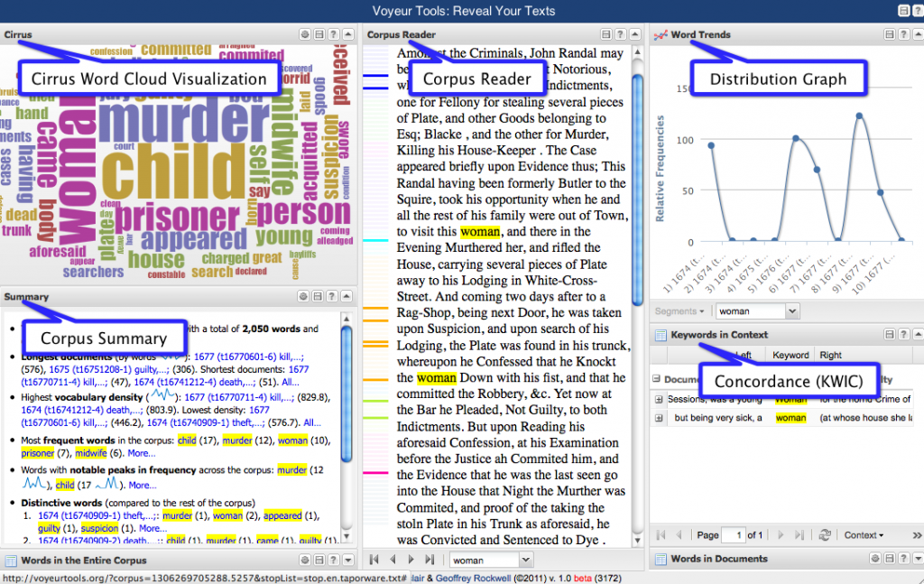Open Summary panel options gear
The height and width of the screenshot is (584, 924).
point(303,296)
